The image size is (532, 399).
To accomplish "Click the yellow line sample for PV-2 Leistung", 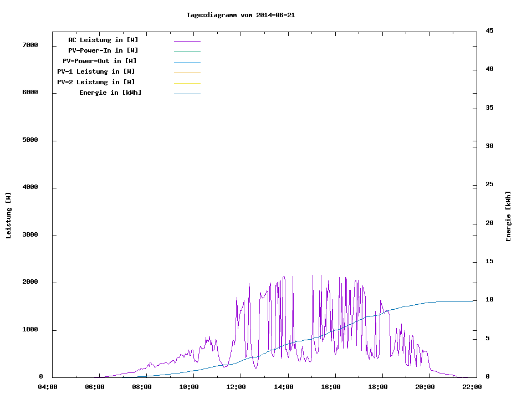I will 187,83.
